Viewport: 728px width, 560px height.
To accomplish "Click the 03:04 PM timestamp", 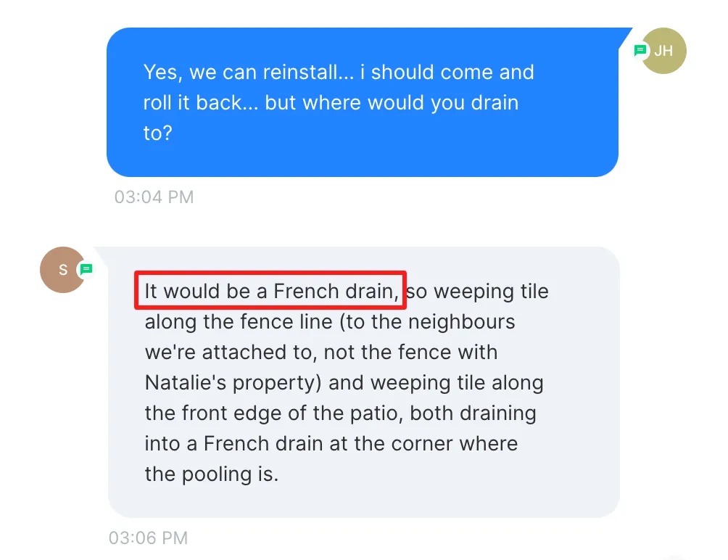I will [x=154, y=197].
